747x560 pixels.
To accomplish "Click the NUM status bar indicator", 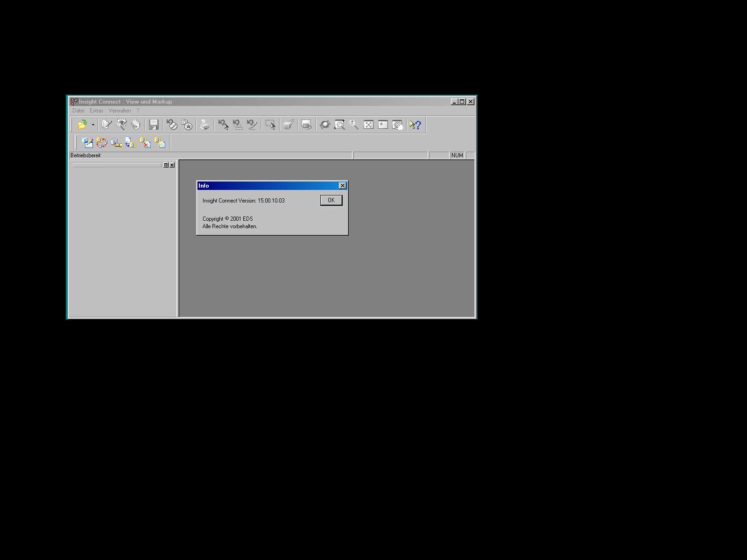I will coord(458,155).
